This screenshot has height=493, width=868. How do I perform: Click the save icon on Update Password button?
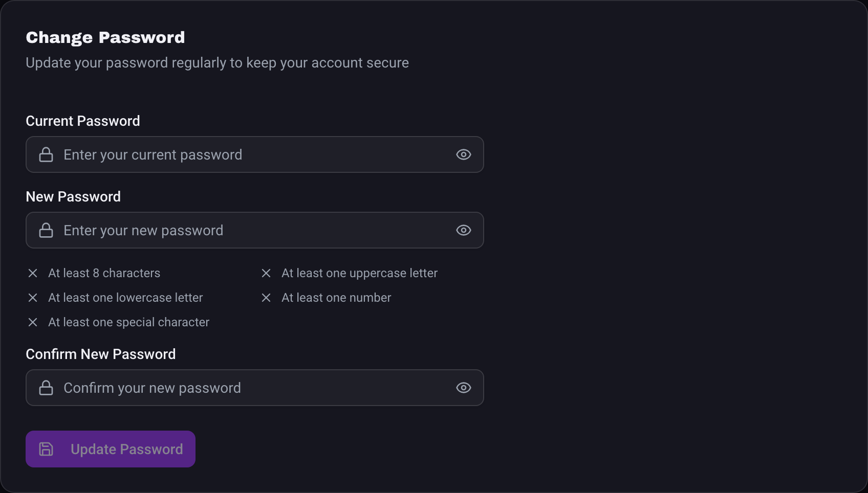46,449
